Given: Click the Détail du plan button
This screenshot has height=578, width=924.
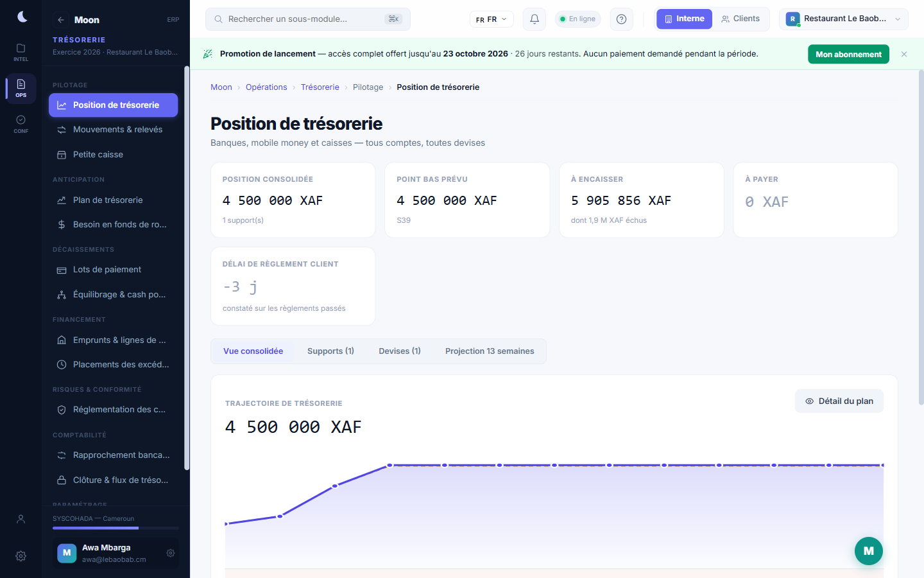Looking at the screenshot, I should tap(839, 401).
